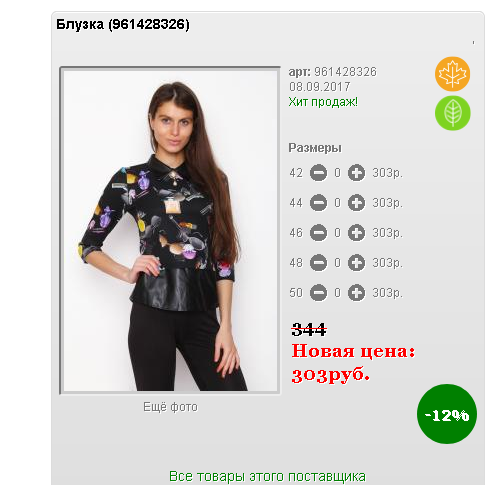Click quantity value field for size 42
The height and width of the screenshot is (485, 503).
(337, 173)
